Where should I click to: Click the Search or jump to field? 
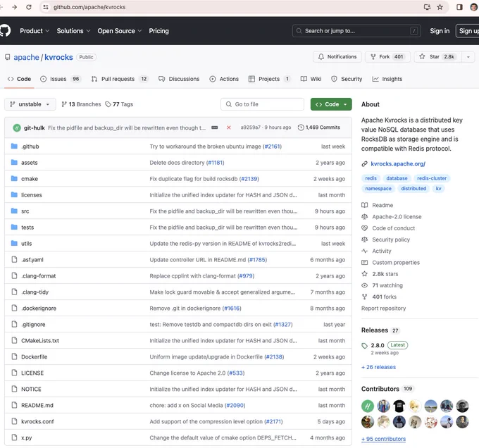[x=356, y=31]
